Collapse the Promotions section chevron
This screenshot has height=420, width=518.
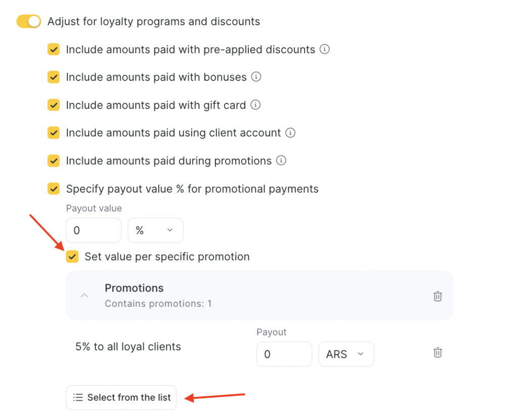[x=84, y=296]
